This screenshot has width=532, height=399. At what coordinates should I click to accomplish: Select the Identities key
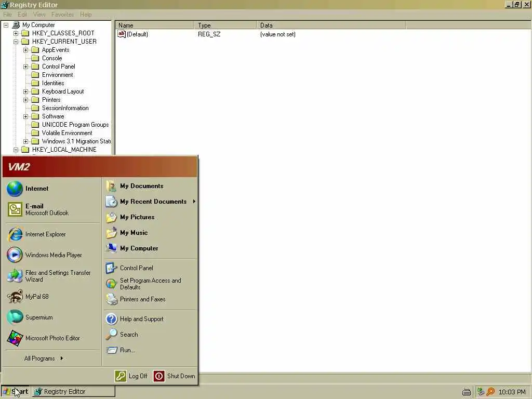point(47,83)
